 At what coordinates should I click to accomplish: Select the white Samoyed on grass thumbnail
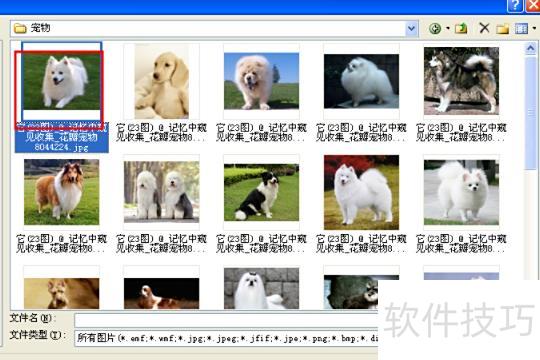pyautogui.click(x=62, y=81)
